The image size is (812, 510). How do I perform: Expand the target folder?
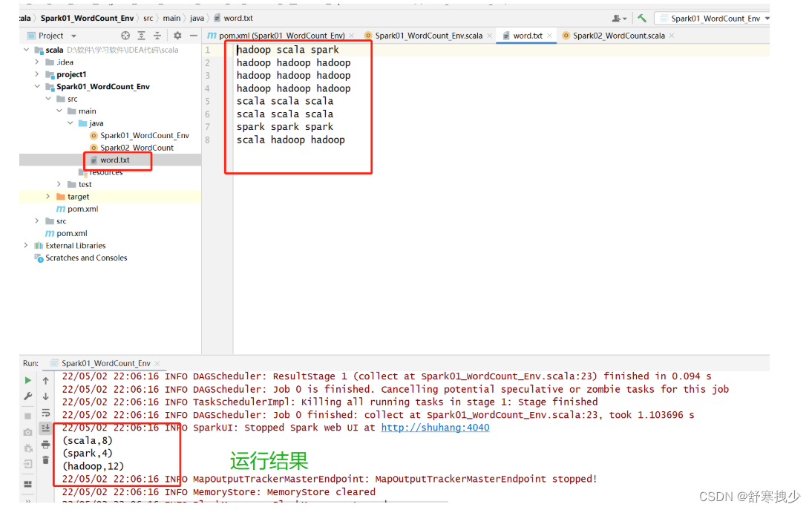pos(48,196)
